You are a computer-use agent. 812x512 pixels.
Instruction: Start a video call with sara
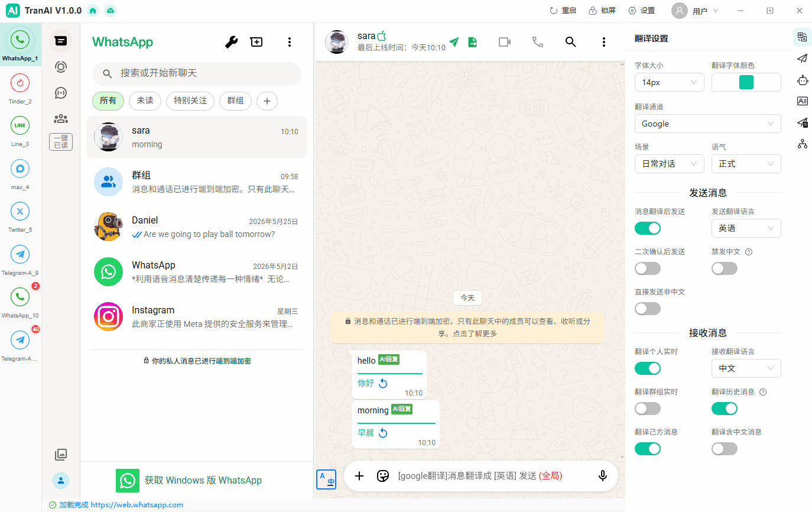tap(505, 42)
